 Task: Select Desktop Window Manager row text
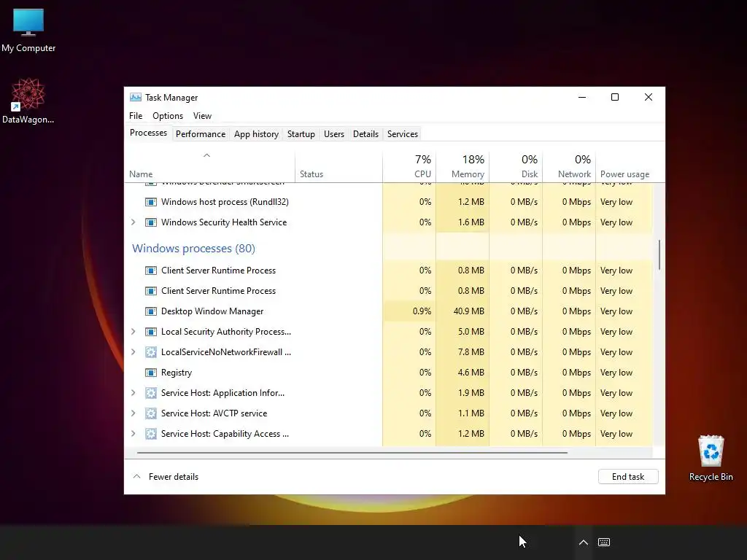click(212, 311)
